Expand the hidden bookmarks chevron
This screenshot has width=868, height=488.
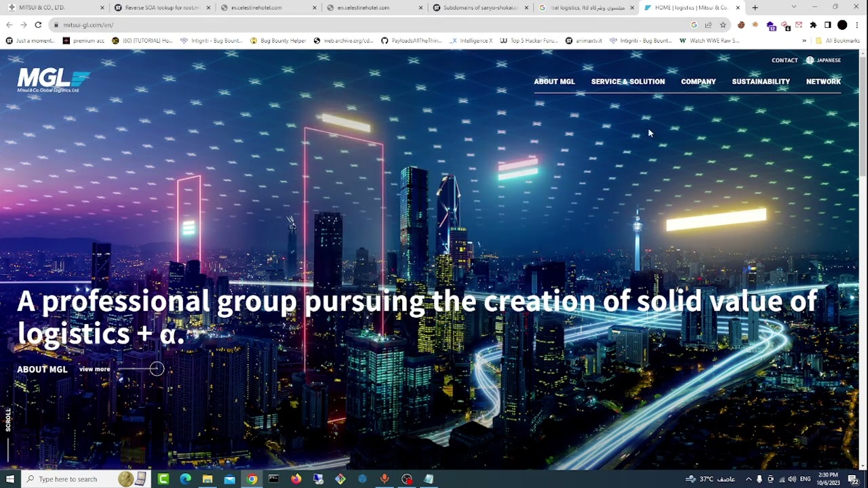804,41
